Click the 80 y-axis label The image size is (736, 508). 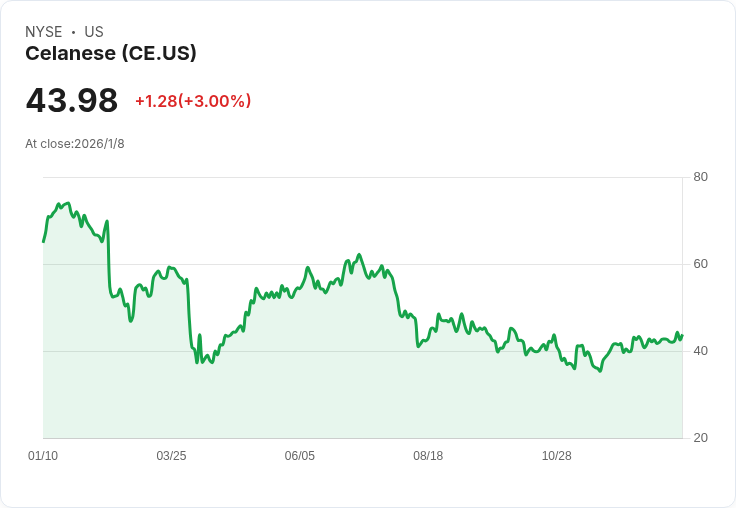(701, 177)
